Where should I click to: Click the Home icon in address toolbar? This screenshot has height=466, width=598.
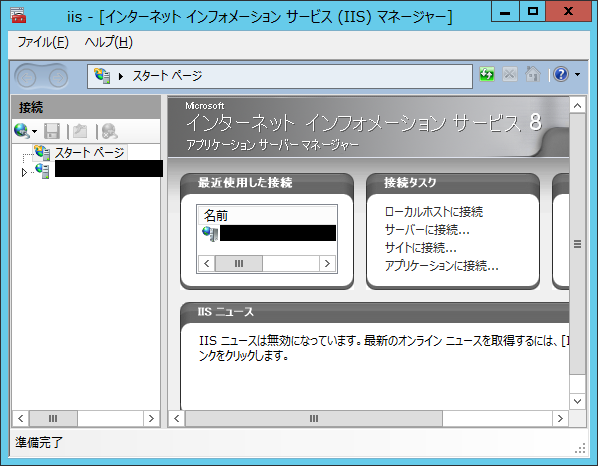[x=533, y=74]
